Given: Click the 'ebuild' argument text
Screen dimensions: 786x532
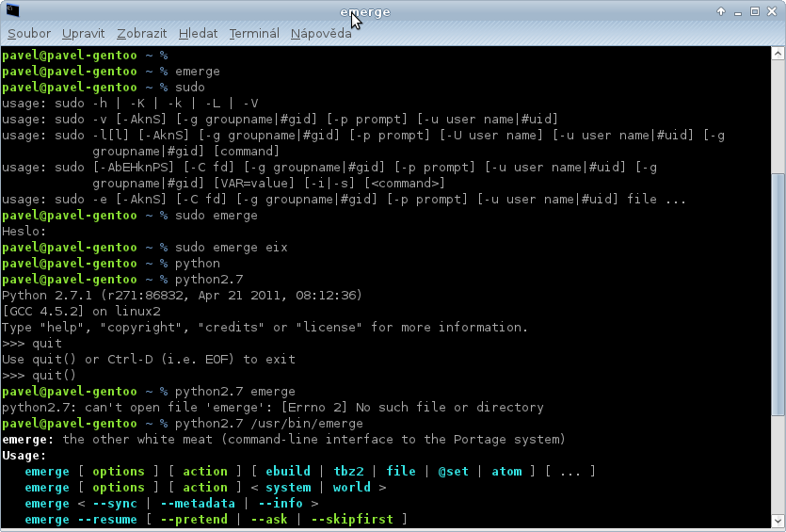Looking at the screenshot, I should point(288,472).
